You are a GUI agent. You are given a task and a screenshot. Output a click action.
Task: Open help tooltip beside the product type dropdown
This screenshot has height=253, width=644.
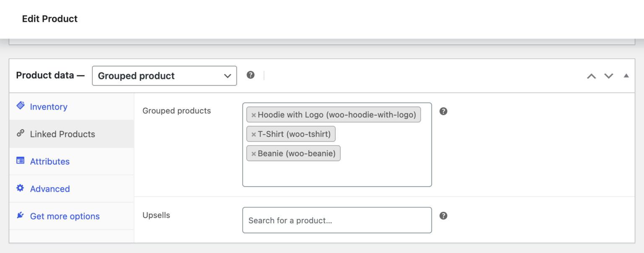coord(250,75)
